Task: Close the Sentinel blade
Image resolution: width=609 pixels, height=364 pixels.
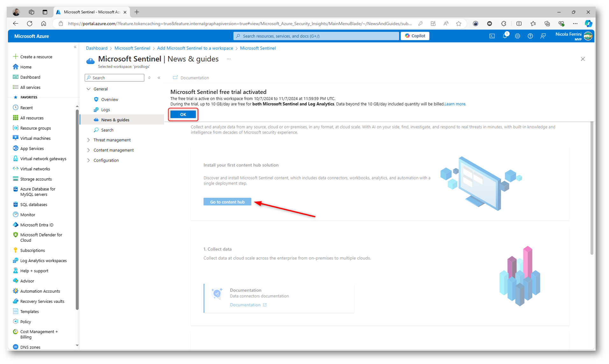Action: coord(583,59)
